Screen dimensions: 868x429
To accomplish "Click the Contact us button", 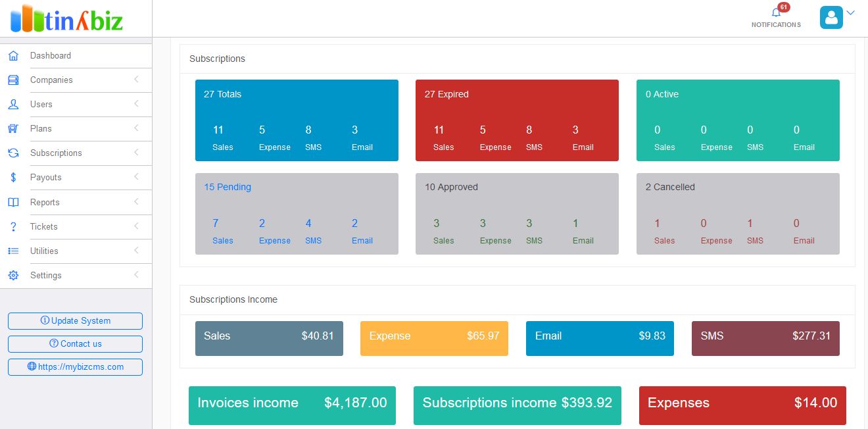I will [75, 344].
